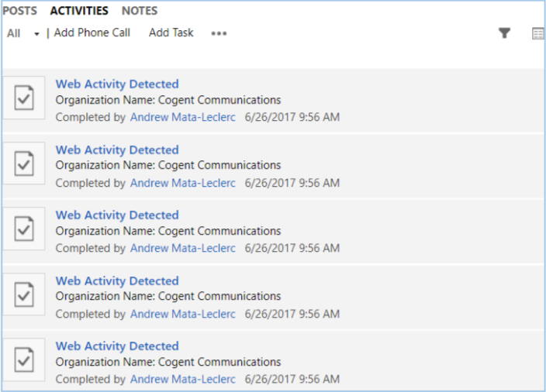This screenshot has height=392, width=546.
Task: Click Add Phone Call
Action: [92, 33]
